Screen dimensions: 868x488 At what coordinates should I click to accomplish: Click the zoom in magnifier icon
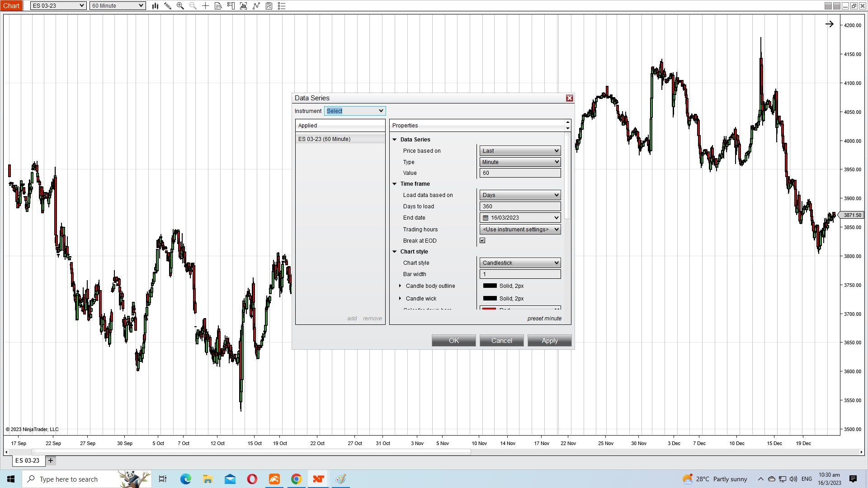[x=180, y=6]
